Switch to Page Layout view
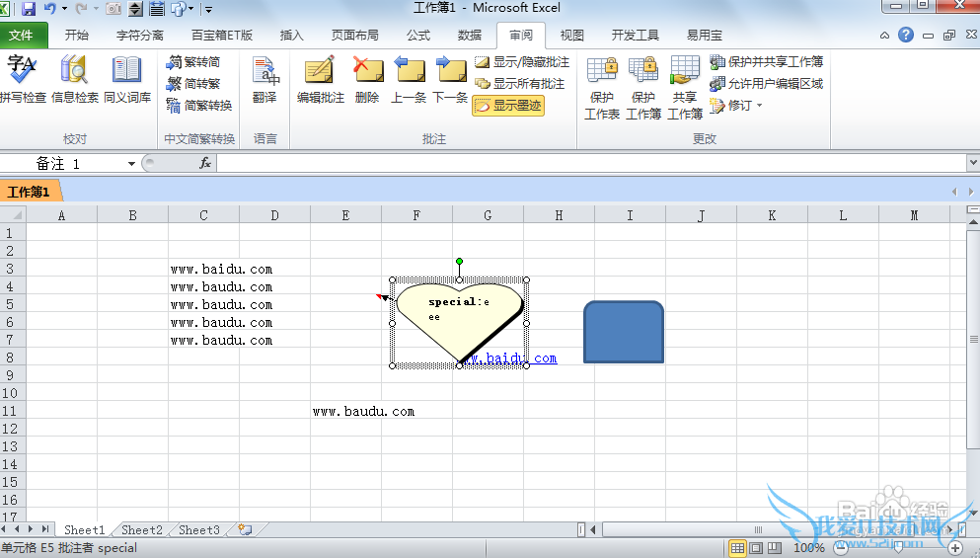The width and height of the screenshot is (980, 558). coord(756,548)
